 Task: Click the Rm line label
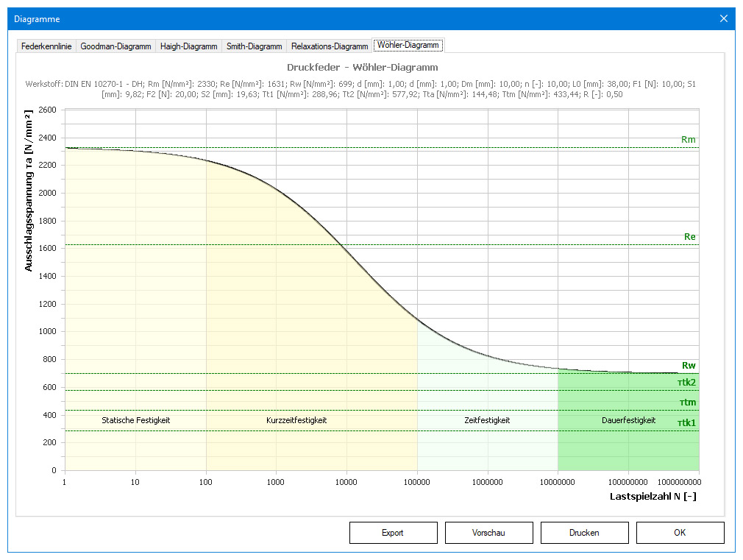pyautogui.click(x=688, y=140)
